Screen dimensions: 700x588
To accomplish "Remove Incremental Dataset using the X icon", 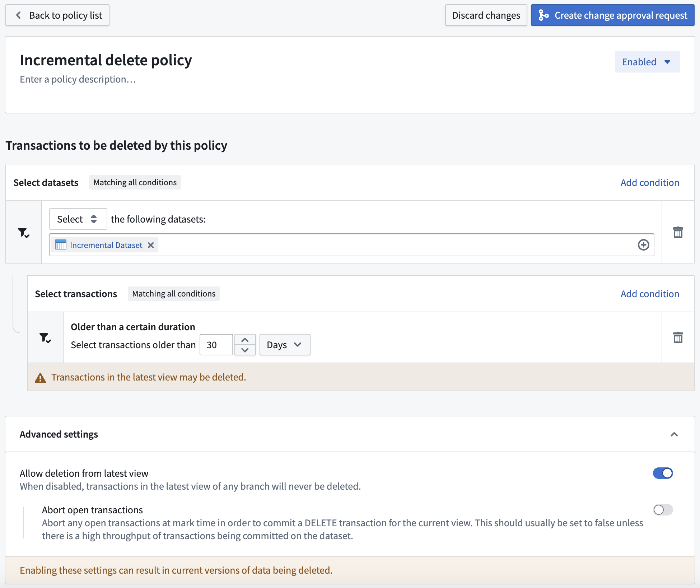I will pos(151,245).
